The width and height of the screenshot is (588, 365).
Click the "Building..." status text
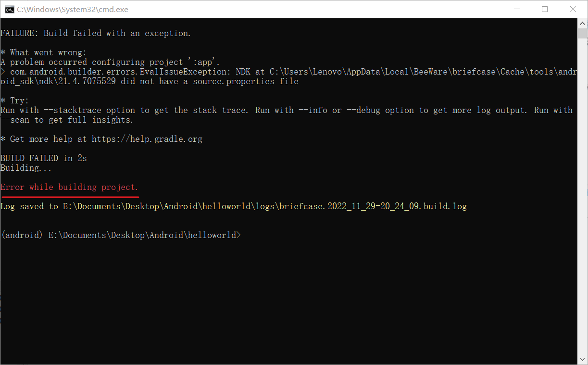[26, 168]
